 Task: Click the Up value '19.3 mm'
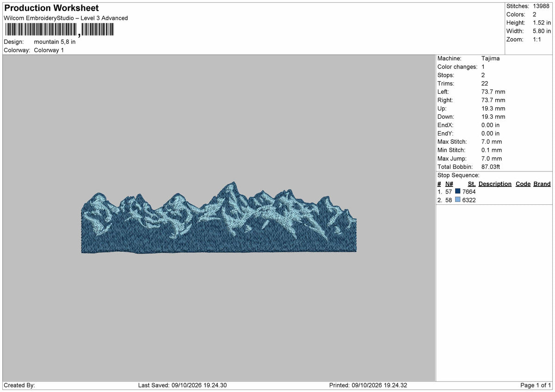(493, 108)
